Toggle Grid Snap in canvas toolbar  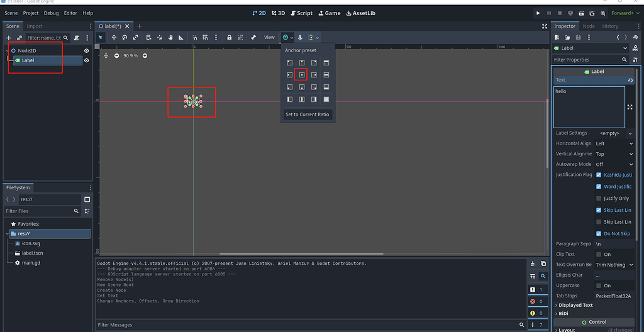[206, 37]
